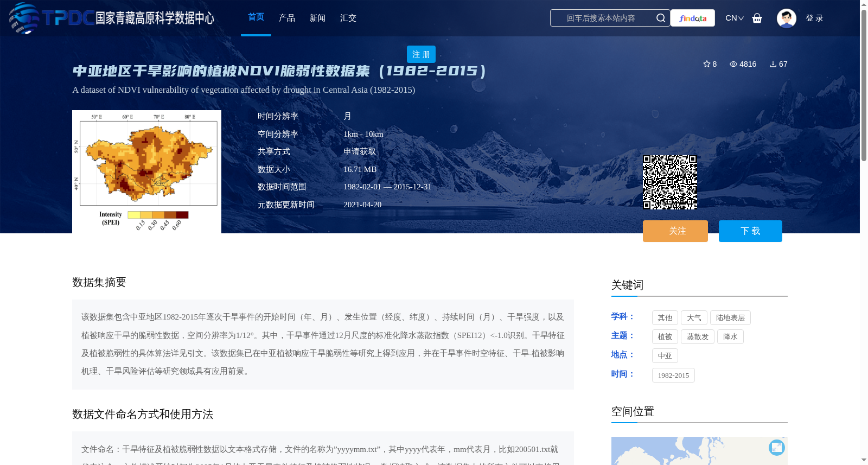This screenshot has height=465, width=868.
Task: Click the user avatar icon
Action: (786, 18)
